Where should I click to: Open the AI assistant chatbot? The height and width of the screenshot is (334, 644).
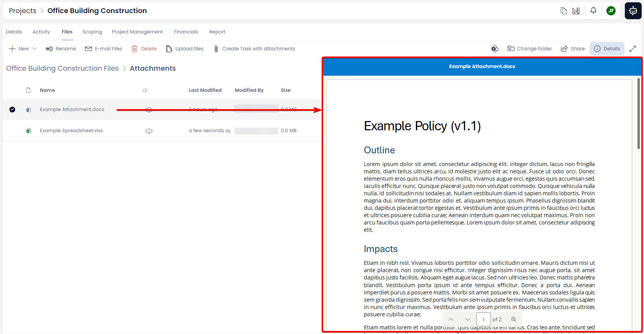pyautogui.click(x=633, y=11)
